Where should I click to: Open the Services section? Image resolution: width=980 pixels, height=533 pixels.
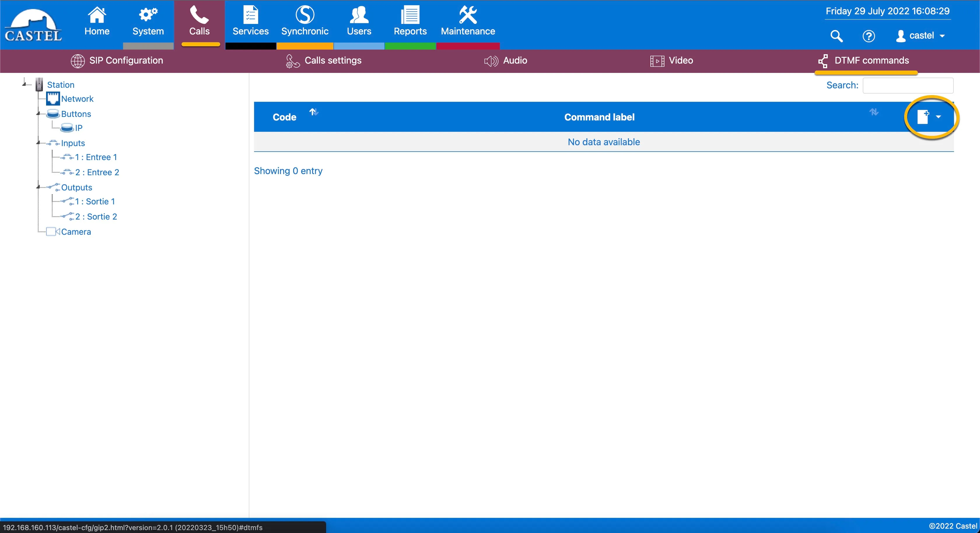click(x=250, y=21)
